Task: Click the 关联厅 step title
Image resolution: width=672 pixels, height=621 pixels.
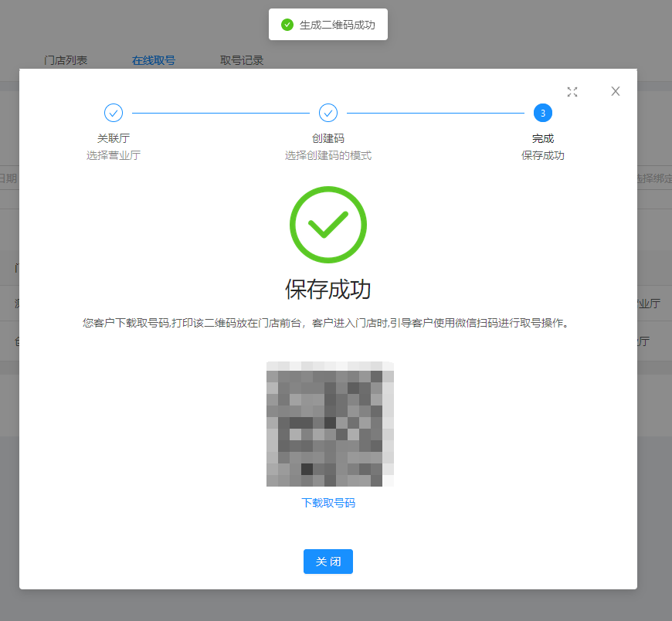Action: pyautogui.click(x=114, y=138)
